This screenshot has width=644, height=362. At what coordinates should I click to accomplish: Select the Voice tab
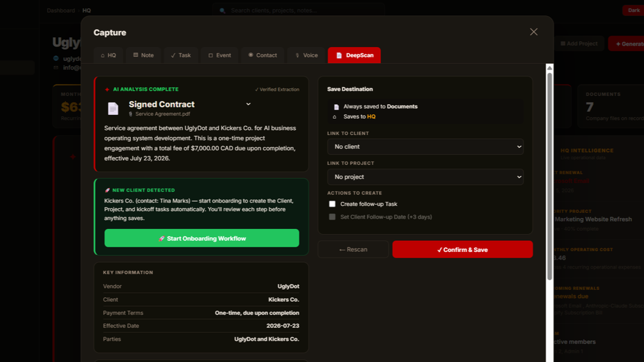pyautogui.click(x=306, y=55)
